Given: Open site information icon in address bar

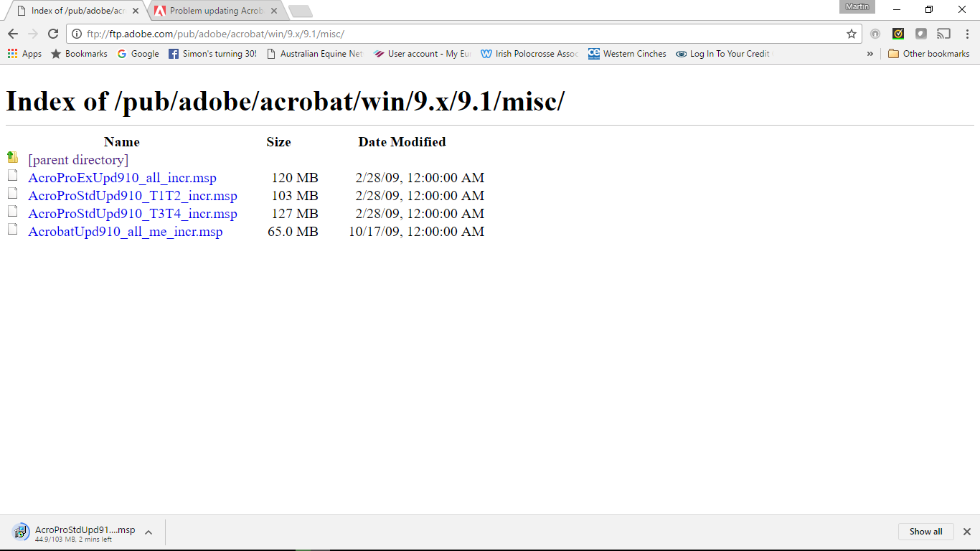Looking at the screenshot, I should pyautogui.click(x=77, y=34).
